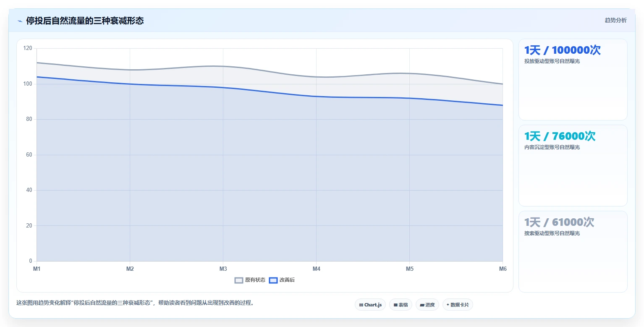This screenshot has height=327, width=644.
Task: Click the 搜索驱动型账号自然曝光 caption
Action: [x=552, y=233]
